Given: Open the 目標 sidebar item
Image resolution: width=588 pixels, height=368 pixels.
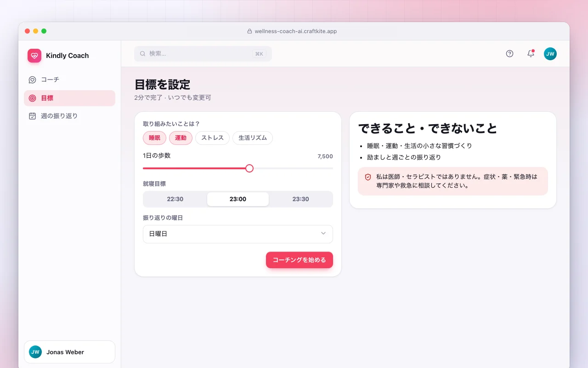Looking at the screenshot, I should coord(69,98).
